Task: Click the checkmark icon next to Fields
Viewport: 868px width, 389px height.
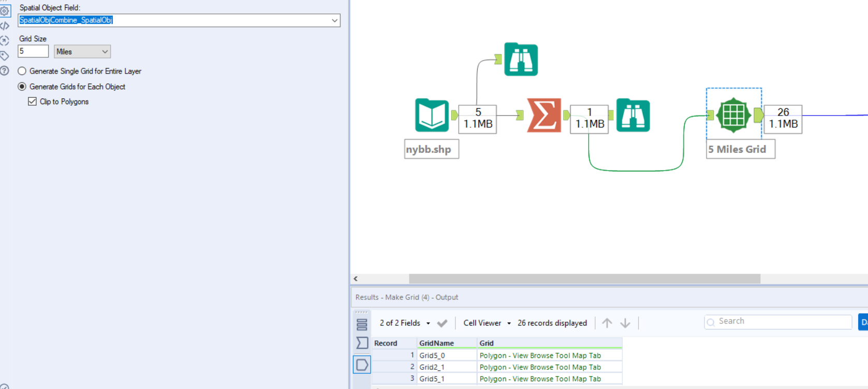Action: click(x=442, y=323)
